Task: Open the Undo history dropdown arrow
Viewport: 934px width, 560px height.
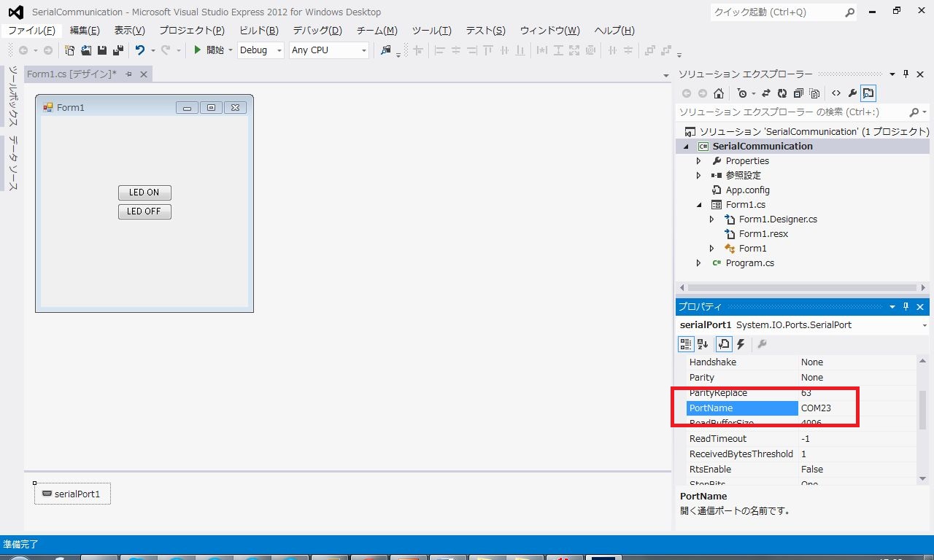Action: pyautogui.click(x=153, y=50)
